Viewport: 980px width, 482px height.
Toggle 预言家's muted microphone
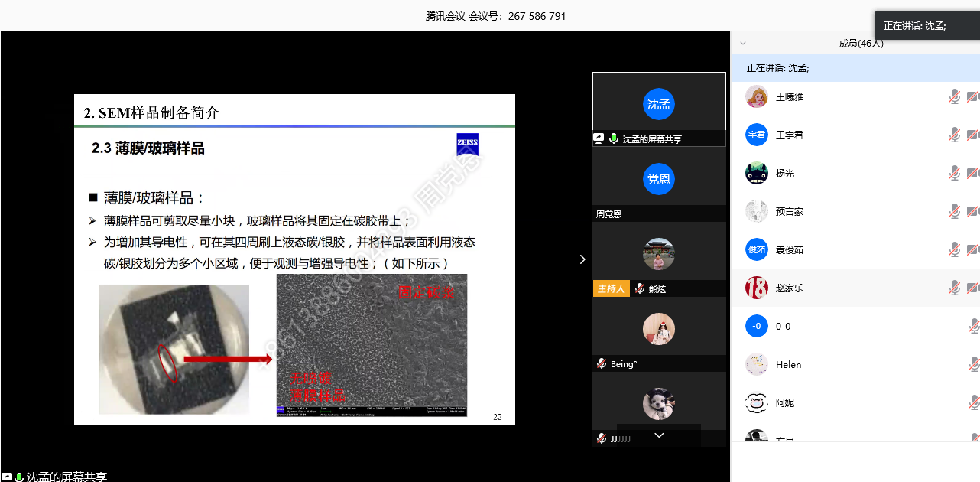[x=954, y=211]
